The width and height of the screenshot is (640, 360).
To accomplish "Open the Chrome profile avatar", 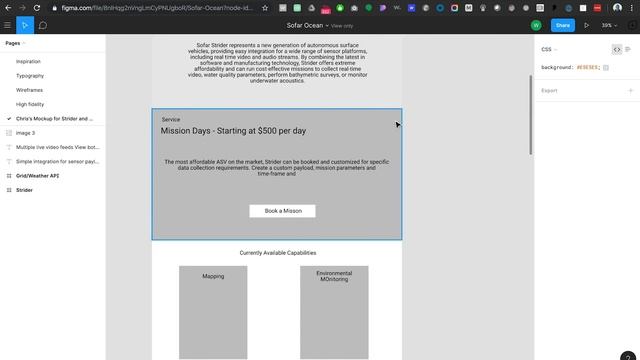I will (x=617, y=8).
